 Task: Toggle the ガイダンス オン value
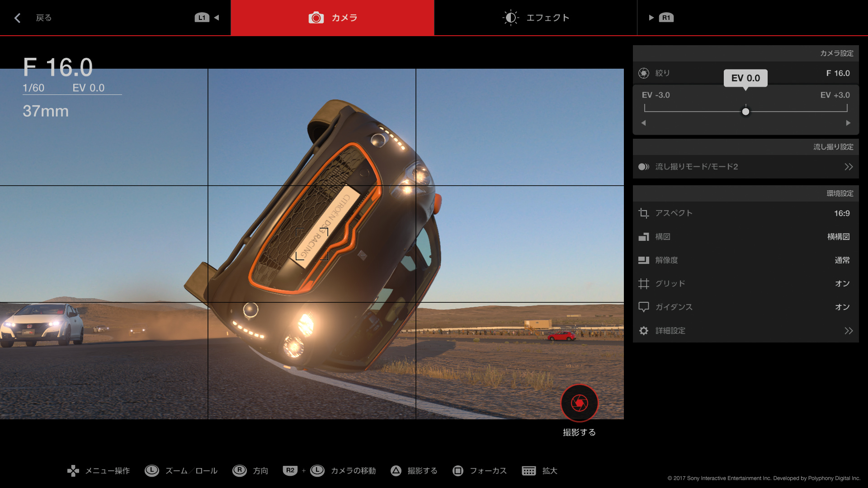pyautogui.click(x=842, y=307)
